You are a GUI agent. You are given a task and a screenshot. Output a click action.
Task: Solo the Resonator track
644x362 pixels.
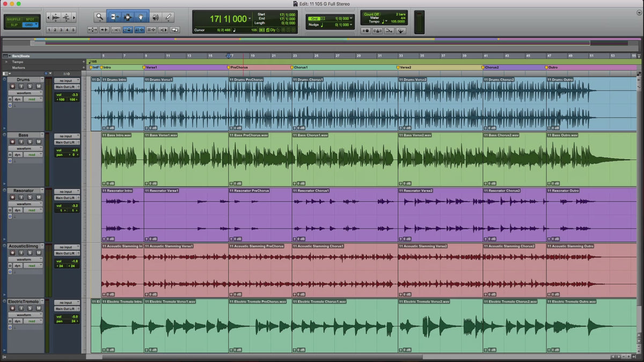(x=30, y=197)
